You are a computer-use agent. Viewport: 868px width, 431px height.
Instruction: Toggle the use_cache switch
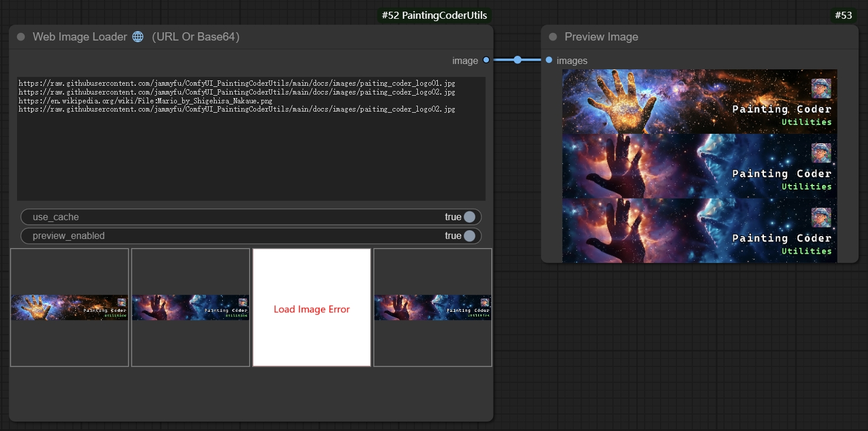[x=251, y=217]
